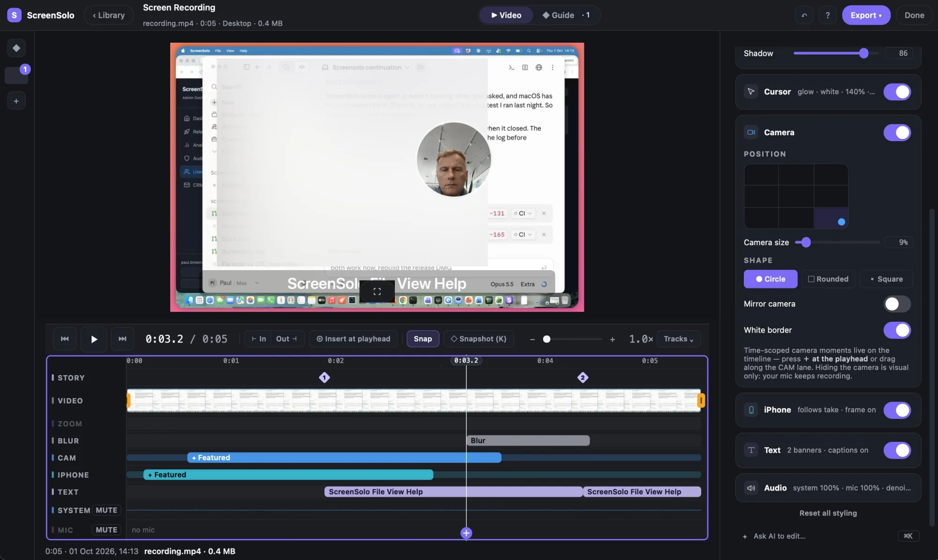
Task: Click Reset all styling
Action: coord(828,513)
